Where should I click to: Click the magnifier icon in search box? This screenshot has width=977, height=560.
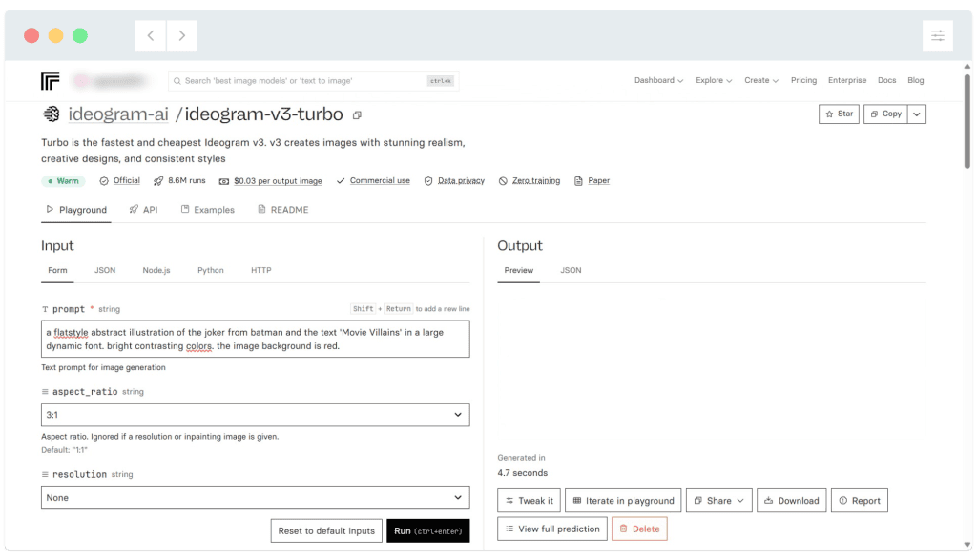[177, 81]
